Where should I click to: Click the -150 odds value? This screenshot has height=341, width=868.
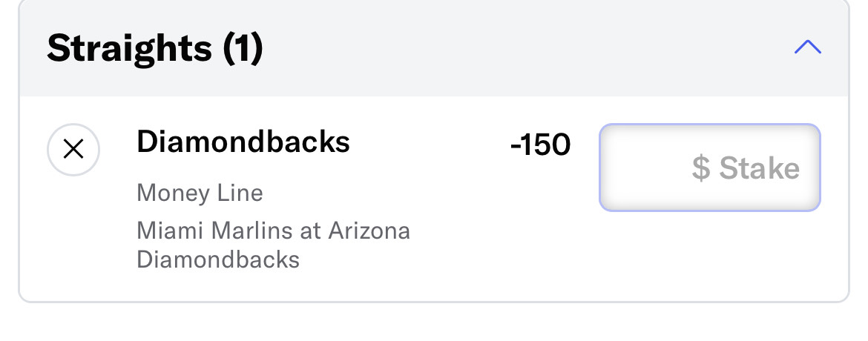(x=540, y=145)
